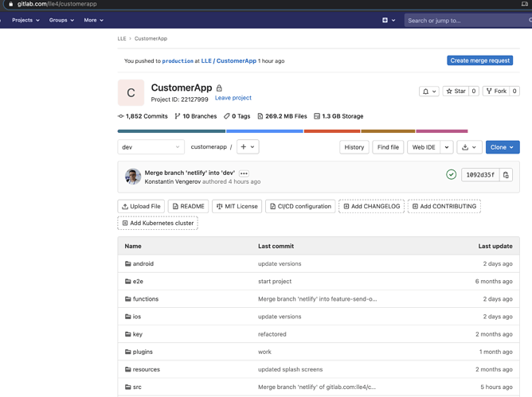532x397 pixels.
Task: Click Upload File button
Action: pyautogui.click(x=141, y=206)
